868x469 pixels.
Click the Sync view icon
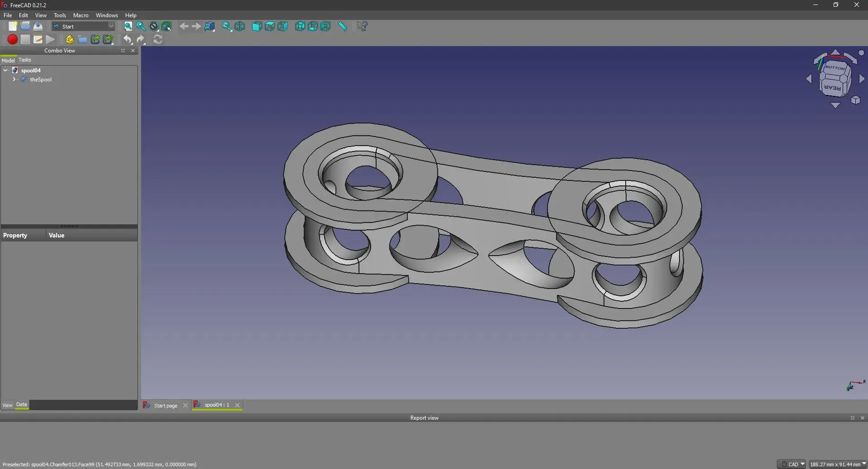tap(227, 26)
